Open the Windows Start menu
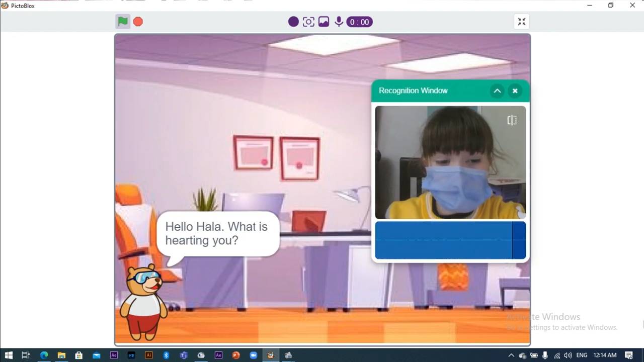The width and height of the screenshot is (644, 362). pos(9,355)
